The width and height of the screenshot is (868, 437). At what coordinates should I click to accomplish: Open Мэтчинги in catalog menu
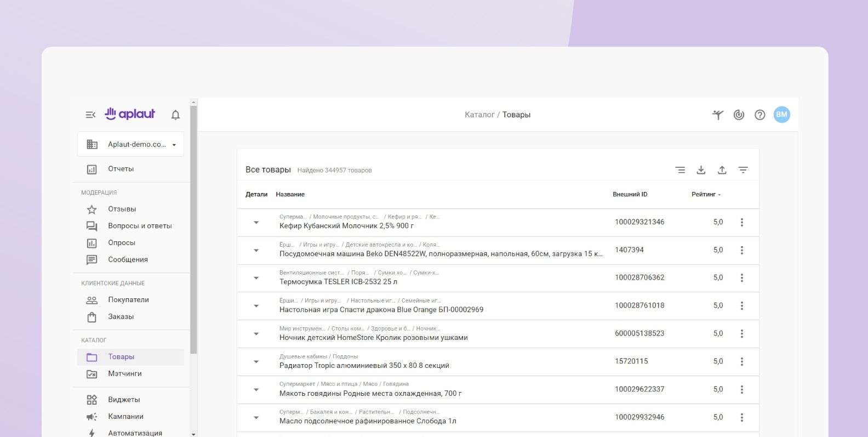(124, 373)
